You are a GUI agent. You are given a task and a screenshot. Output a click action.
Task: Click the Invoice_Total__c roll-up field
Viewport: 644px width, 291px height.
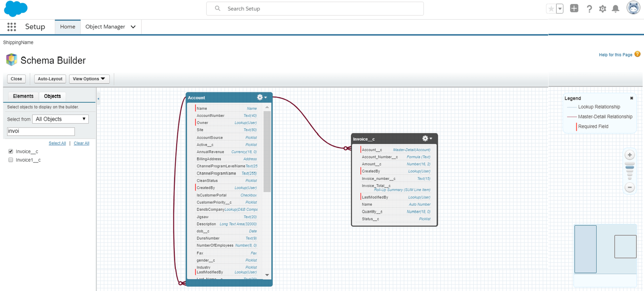tap(396, 188)
